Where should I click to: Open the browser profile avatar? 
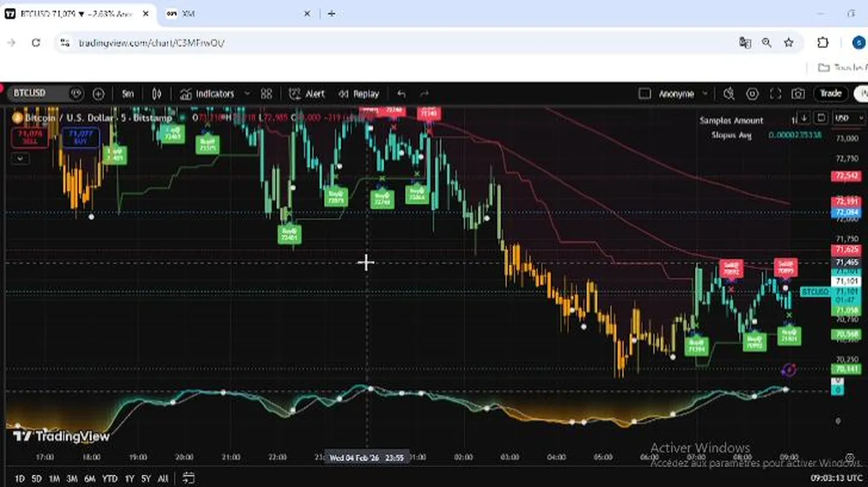point(859,43)
